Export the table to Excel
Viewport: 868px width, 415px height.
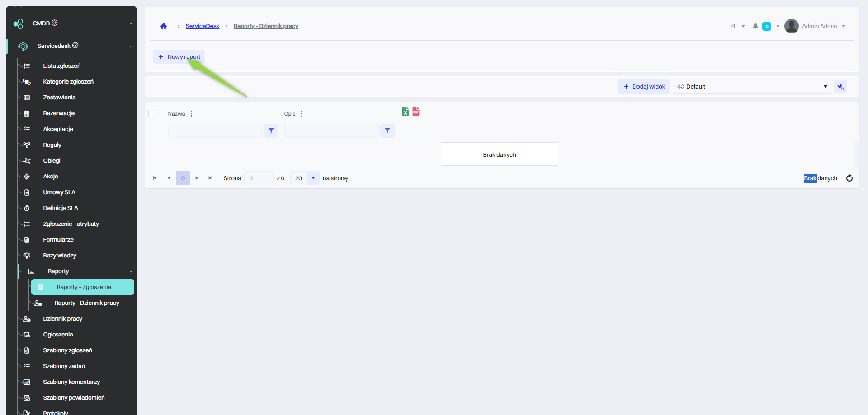click(405, 112)
